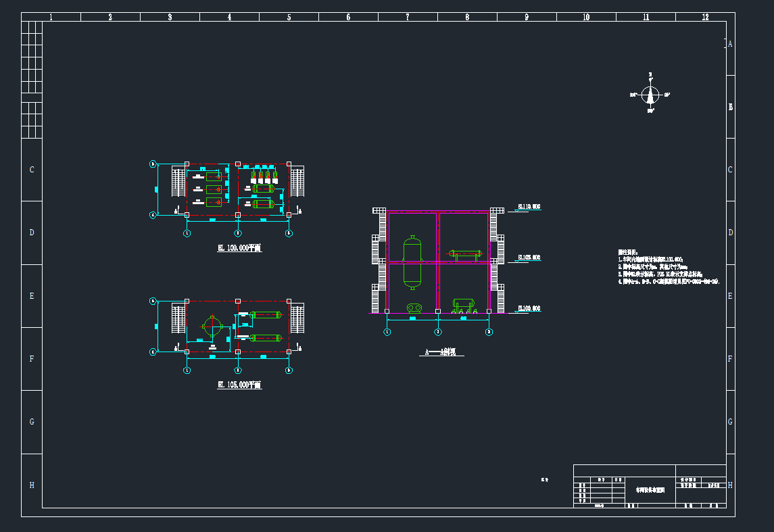Click column zone 7 on the top border
Viewport: 774px width, 532px height.
pos(408,17)
